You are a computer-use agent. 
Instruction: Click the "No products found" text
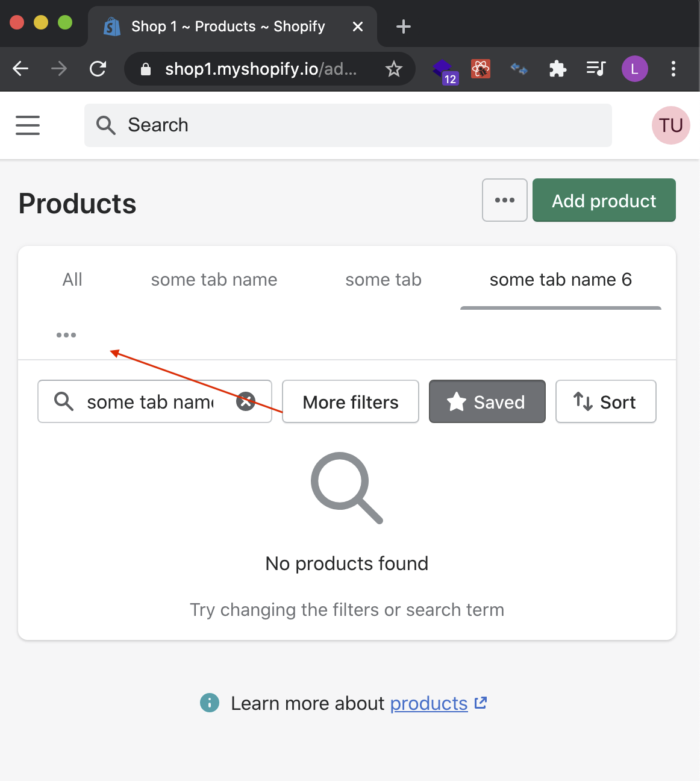point(347,563)
